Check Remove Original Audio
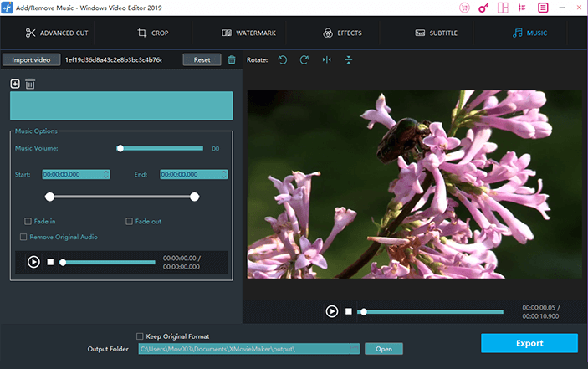This screenshot has width=588, height=369. pyautogui.click(x=23, y=237)
